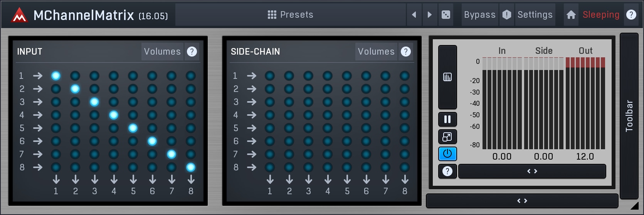Screen dimensions: 644x215
Task: Open the home icon next to Sleeping
Action: click(x=571, y=15)
